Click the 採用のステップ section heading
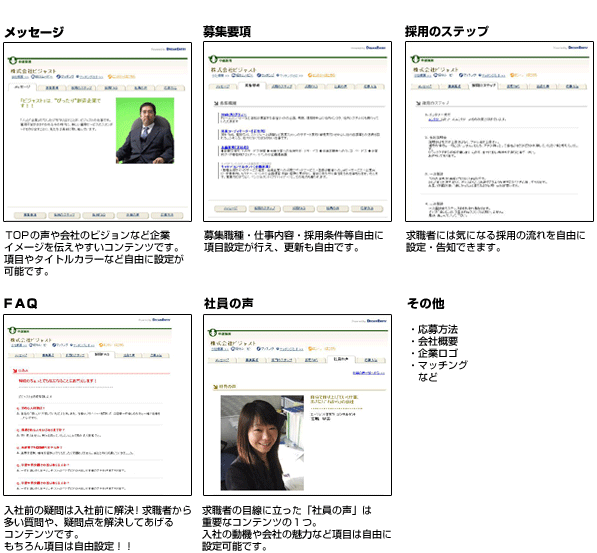Screen dimensions: 597x553 pyautogui.click(x=447, y=31)
